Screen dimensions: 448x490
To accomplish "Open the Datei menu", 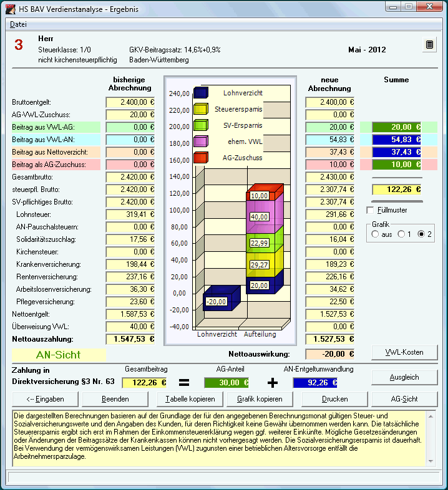I will point(19,24).
